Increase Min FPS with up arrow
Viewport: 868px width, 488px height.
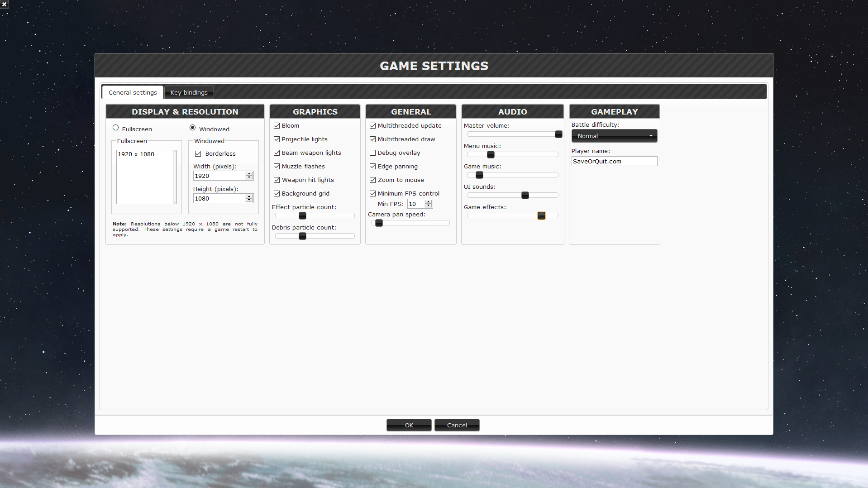tap(429, 202)
